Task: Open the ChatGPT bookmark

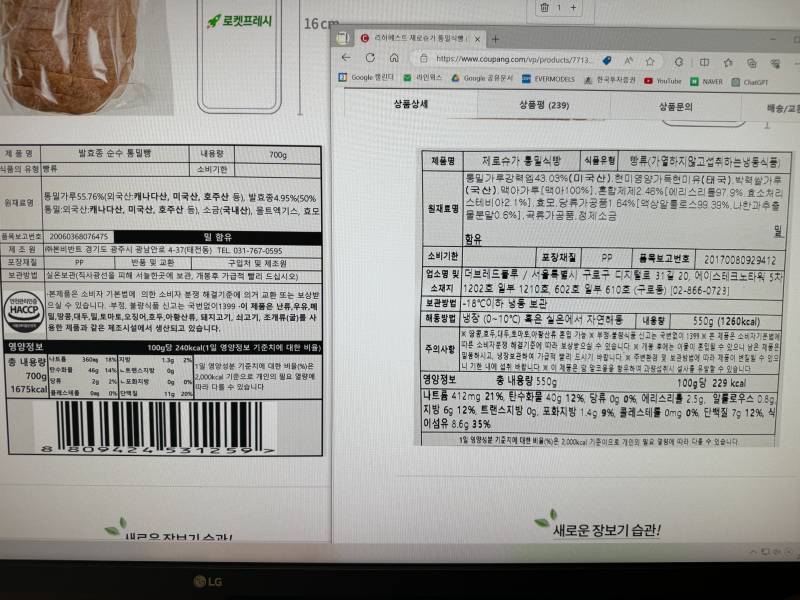Action: point(749,82)
